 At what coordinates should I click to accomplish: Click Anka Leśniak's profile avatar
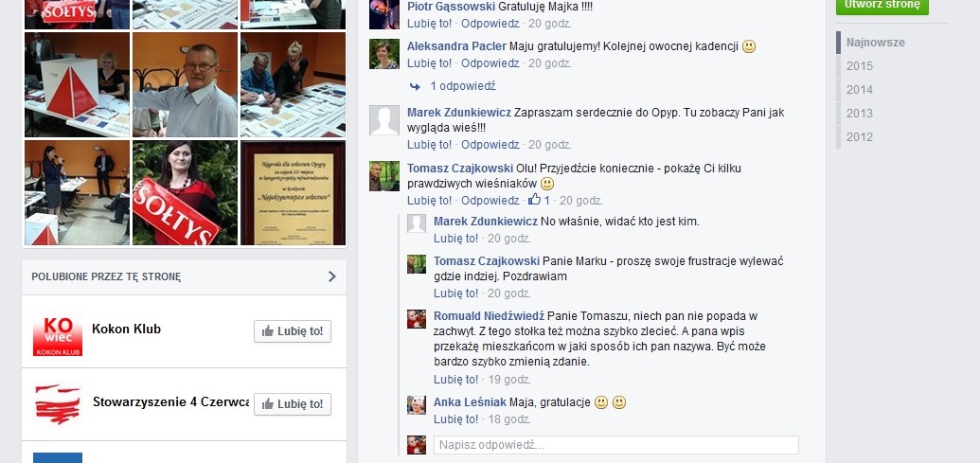[x=417, y=405]
